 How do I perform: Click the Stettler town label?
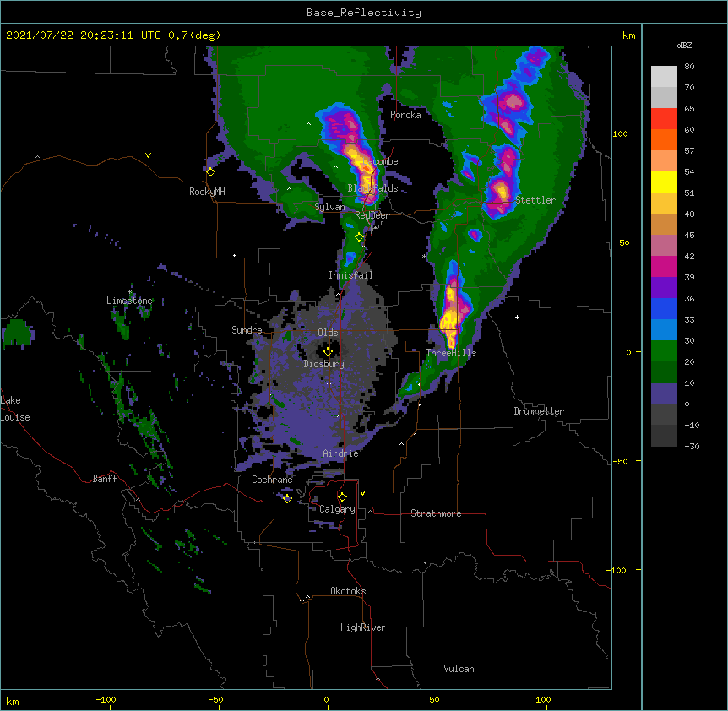point(535,200)
